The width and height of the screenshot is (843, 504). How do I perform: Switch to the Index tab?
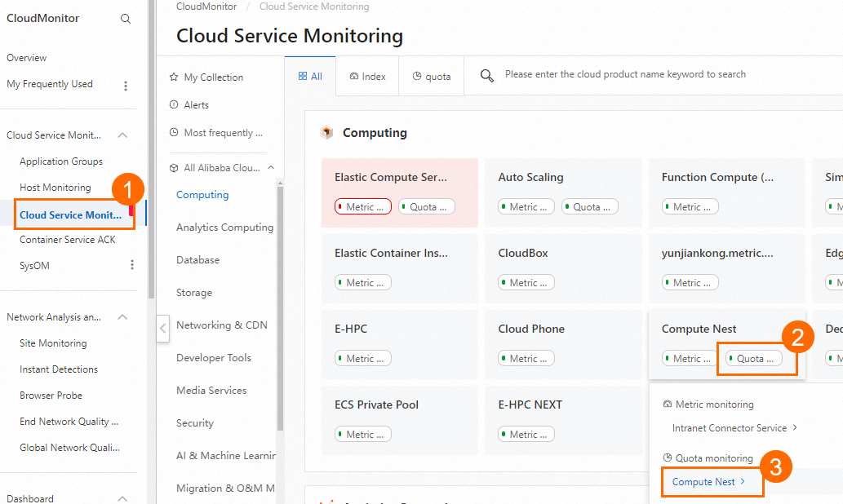368,77
